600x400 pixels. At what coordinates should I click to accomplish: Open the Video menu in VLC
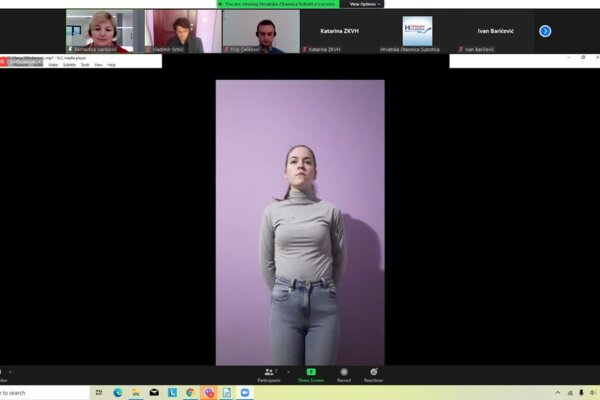[53, 64]
